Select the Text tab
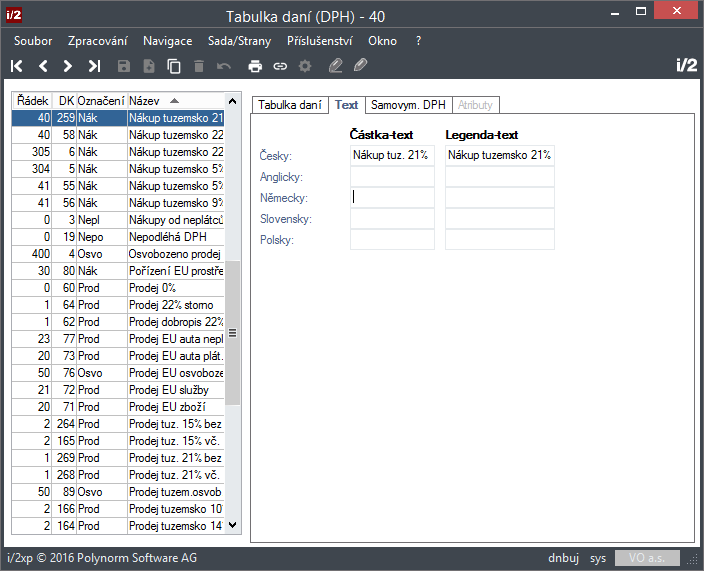Viewport: 704px width, 571px height. click(347, 105)
